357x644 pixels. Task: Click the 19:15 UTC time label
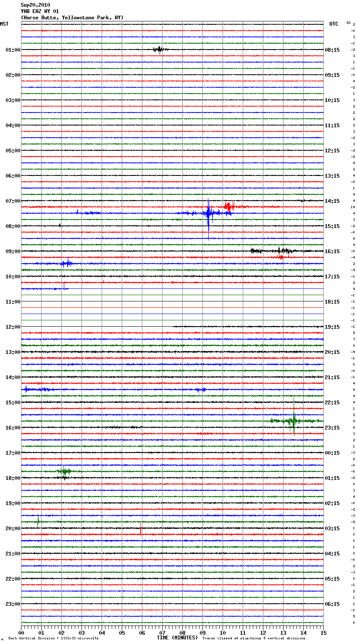pyautogui.click(x=332, y=327)
